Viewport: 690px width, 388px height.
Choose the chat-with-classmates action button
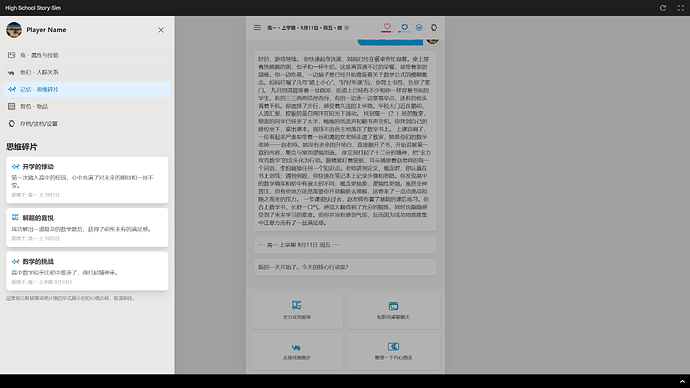(x=393, y=310)
